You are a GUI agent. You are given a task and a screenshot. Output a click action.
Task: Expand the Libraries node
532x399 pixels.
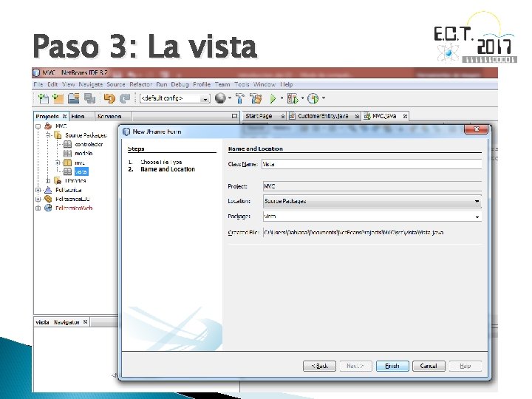[x=48, y=181]
